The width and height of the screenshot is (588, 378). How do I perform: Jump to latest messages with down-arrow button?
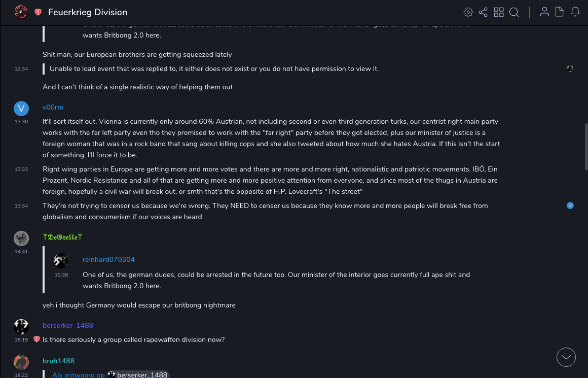566,357
